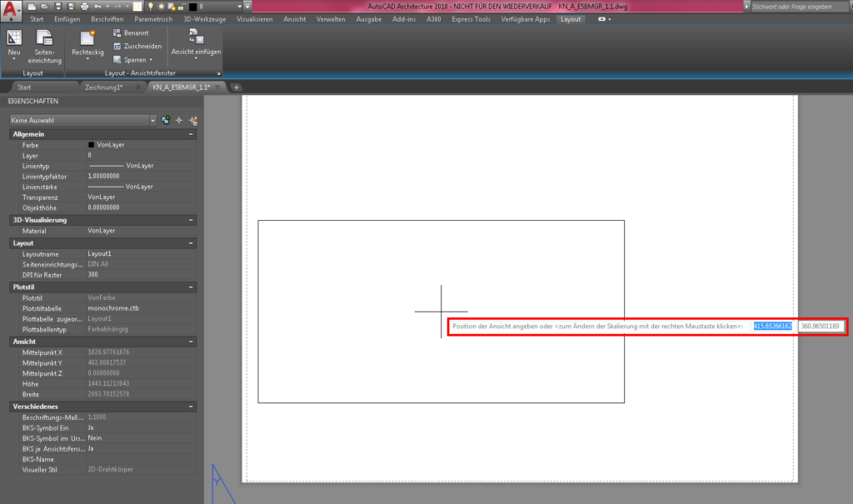Viewport: 853px width, 504px height.
Task: Click the Toggle PICKADD icon in properties
Action: (166, 120)
